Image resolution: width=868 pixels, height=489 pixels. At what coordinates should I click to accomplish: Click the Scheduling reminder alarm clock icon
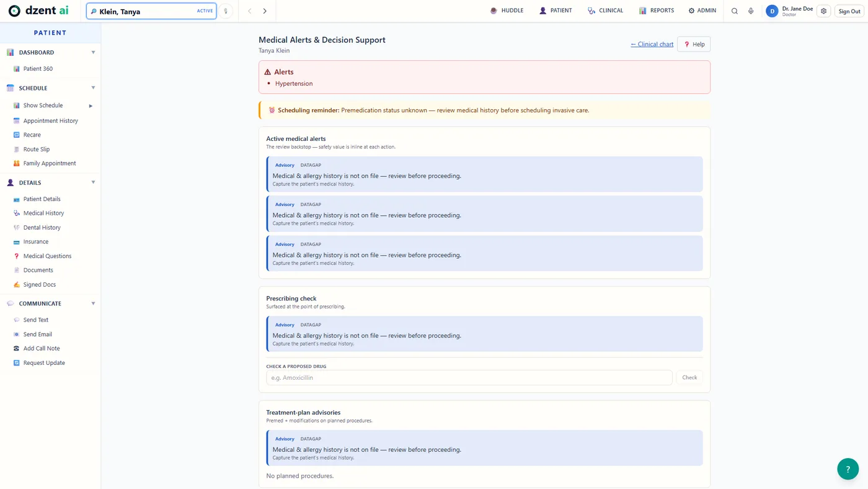[272, 110]
